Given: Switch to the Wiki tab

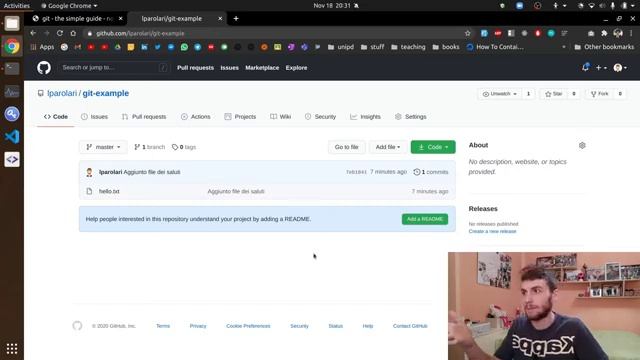Looking at the screenshot, I should (280, 117).
